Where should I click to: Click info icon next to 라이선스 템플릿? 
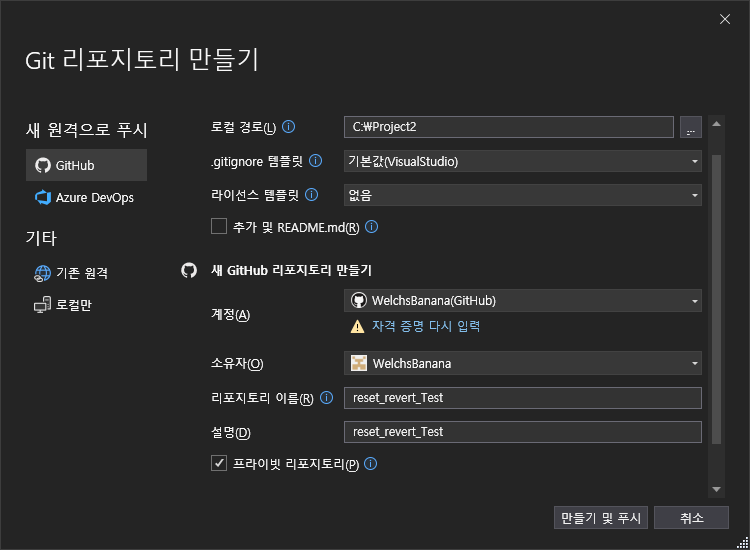tap(311, 195)
